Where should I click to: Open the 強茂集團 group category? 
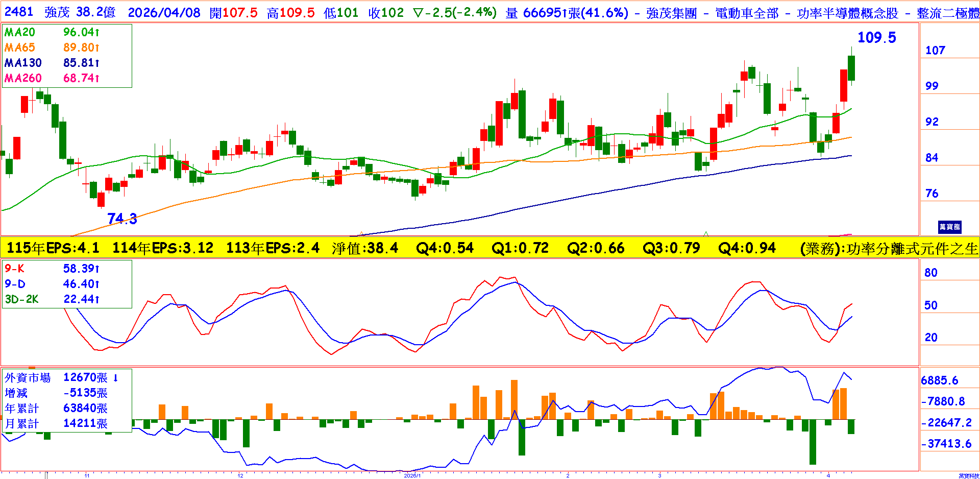click(x=671, y=13)
